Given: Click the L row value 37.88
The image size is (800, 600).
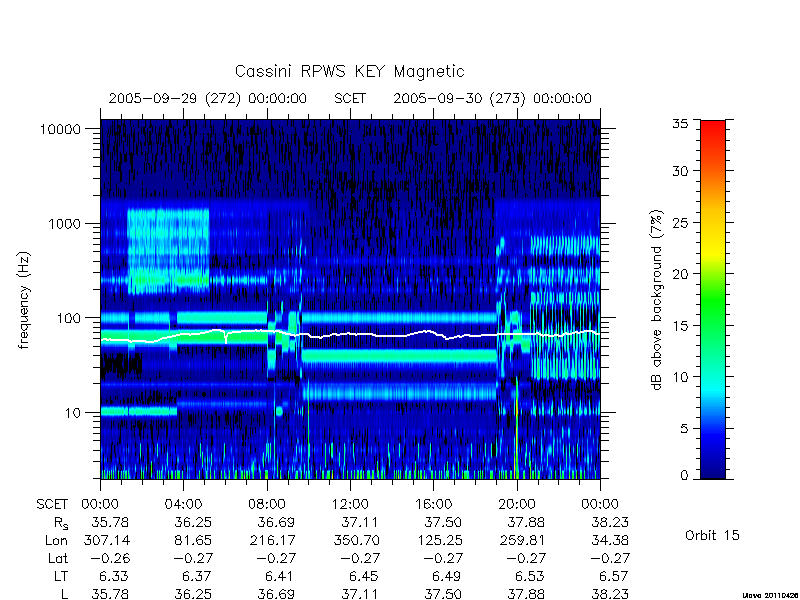Looking at the screenshot, I should (x=526, y=594).
